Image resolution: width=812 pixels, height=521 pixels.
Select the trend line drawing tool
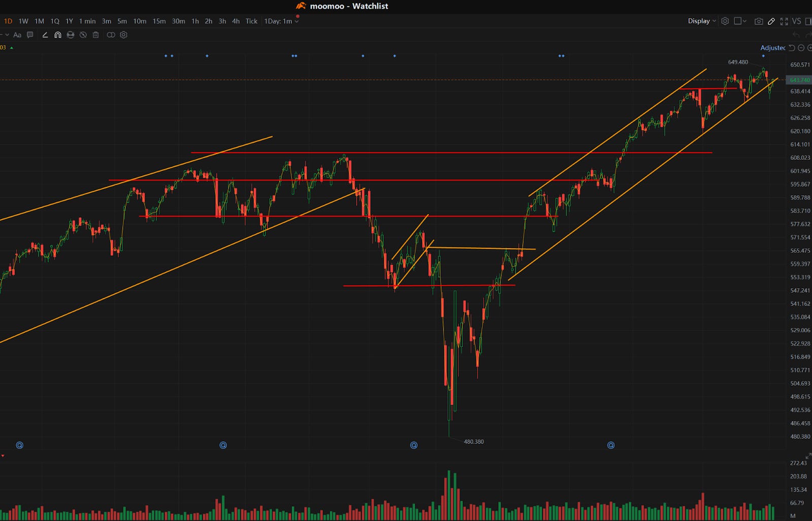tap(45, 35)
